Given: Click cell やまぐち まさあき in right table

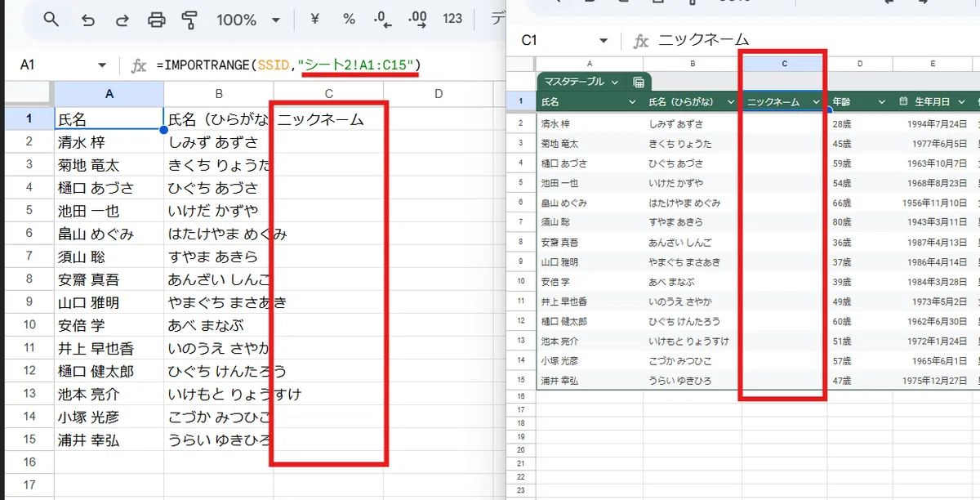Looking at the screenshot, I should pos(693,262).
